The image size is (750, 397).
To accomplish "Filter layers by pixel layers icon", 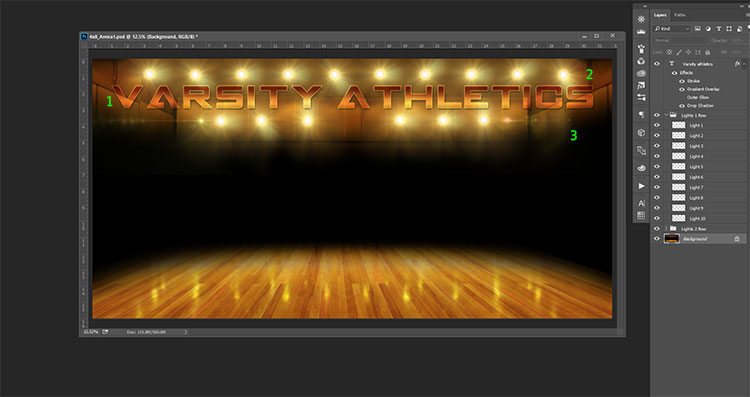I will coord(698,29).
